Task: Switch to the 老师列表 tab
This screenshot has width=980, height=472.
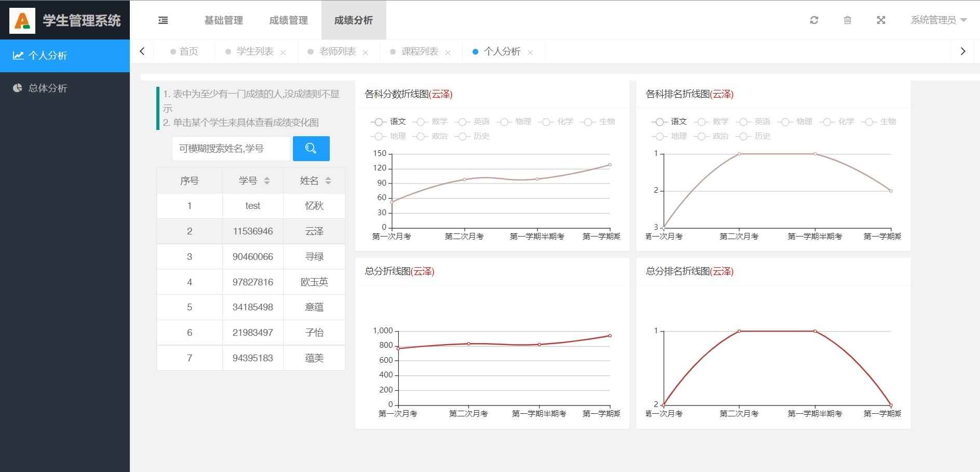Action: (x=337, y=51)
